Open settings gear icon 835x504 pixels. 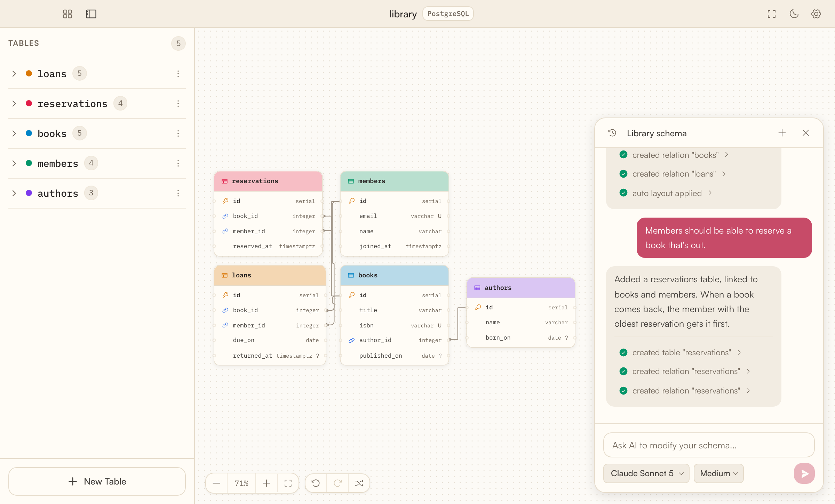[x=816, y=14]
